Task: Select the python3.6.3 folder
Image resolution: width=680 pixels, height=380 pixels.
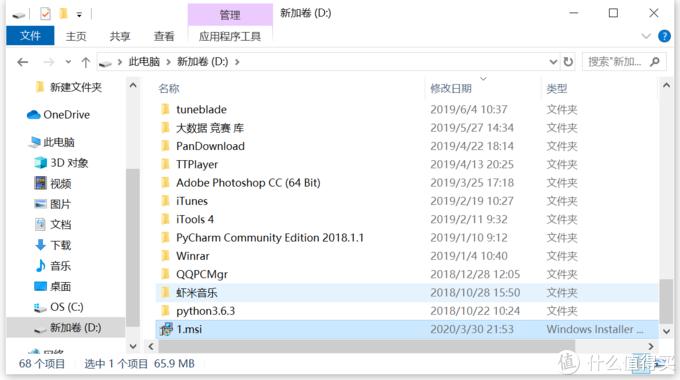Action: [x=206, y=311]
